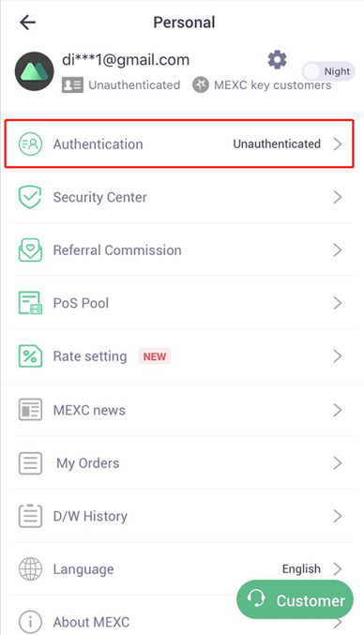
Task: Tap the PoS Pool icon
Action: [30, 303]
